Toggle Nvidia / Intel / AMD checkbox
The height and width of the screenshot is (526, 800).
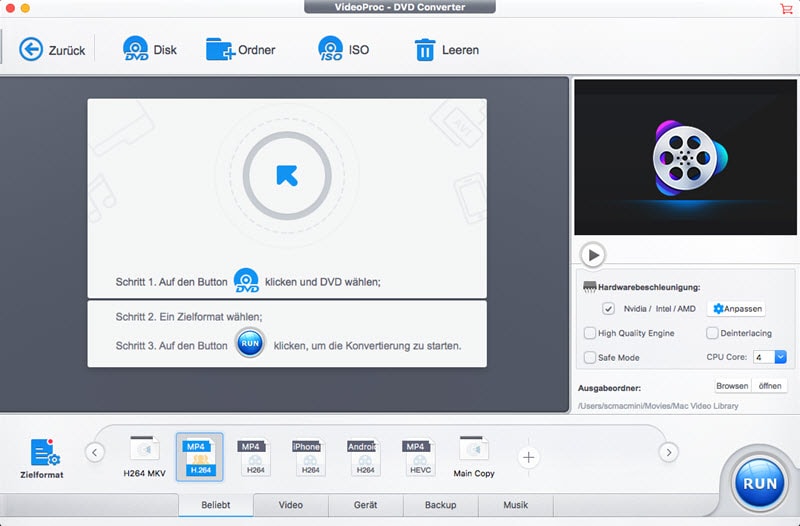608,309
